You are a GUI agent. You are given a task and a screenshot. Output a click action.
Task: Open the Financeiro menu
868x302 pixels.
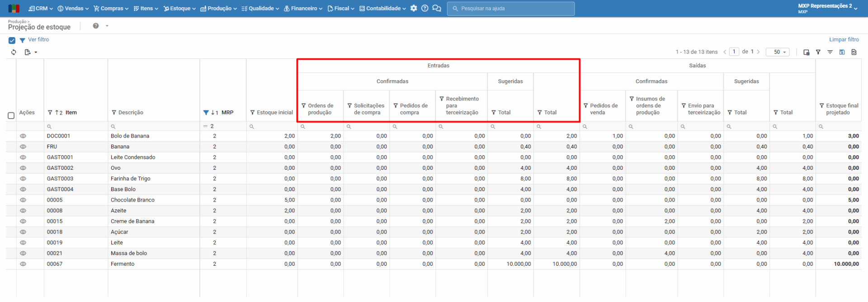(x=303, y=8)
